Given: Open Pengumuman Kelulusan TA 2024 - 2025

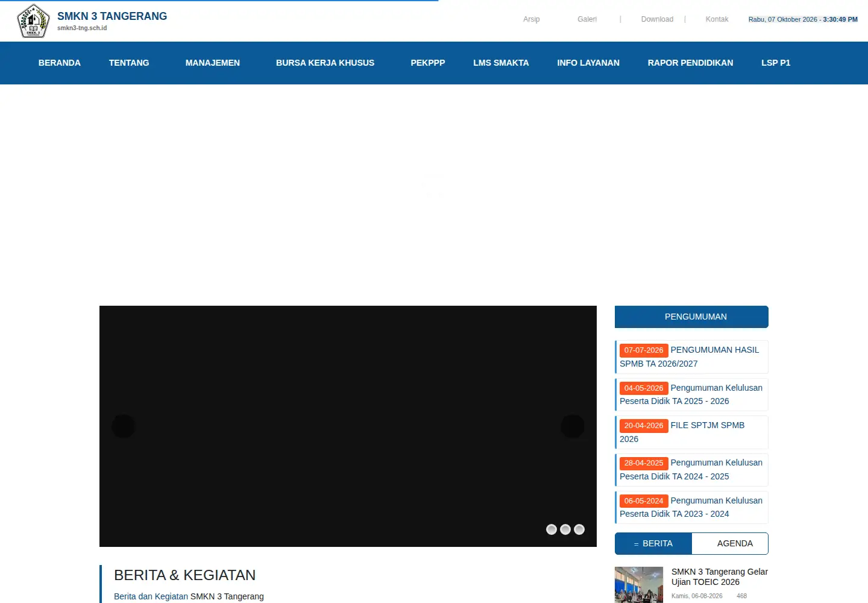Looking at the screenshot, I should click(x=691, y=469).
